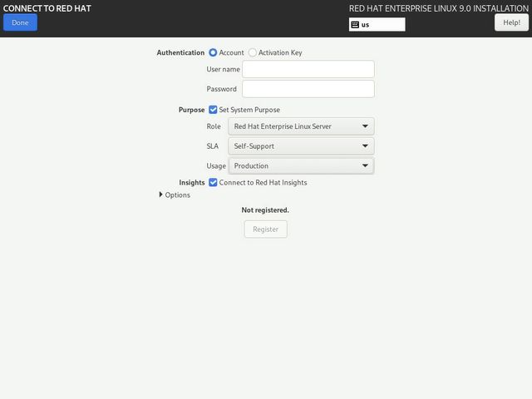Open the Role dropdown menu
This screenshot has height=399, width=532.
[x=301, y=126]
